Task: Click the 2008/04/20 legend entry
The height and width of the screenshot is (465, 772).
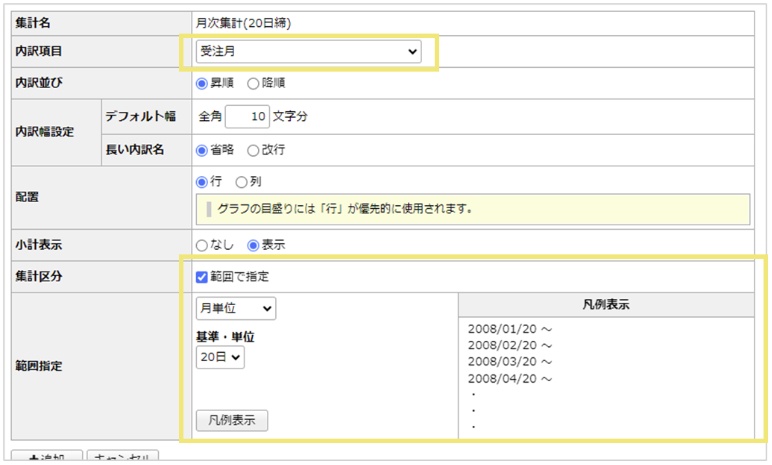Action: (x=510, y=379)
